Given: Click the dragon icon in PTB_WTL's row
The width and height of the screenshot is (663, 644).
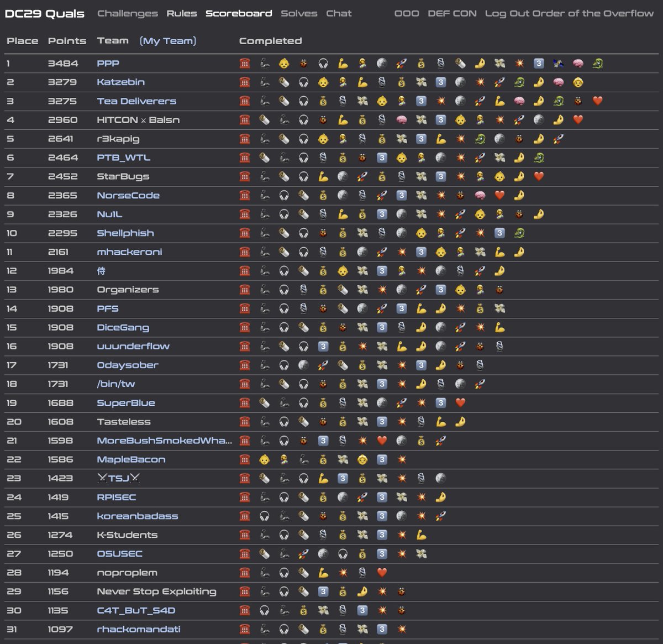Looking at the screenshot, I should pos(539,158).
